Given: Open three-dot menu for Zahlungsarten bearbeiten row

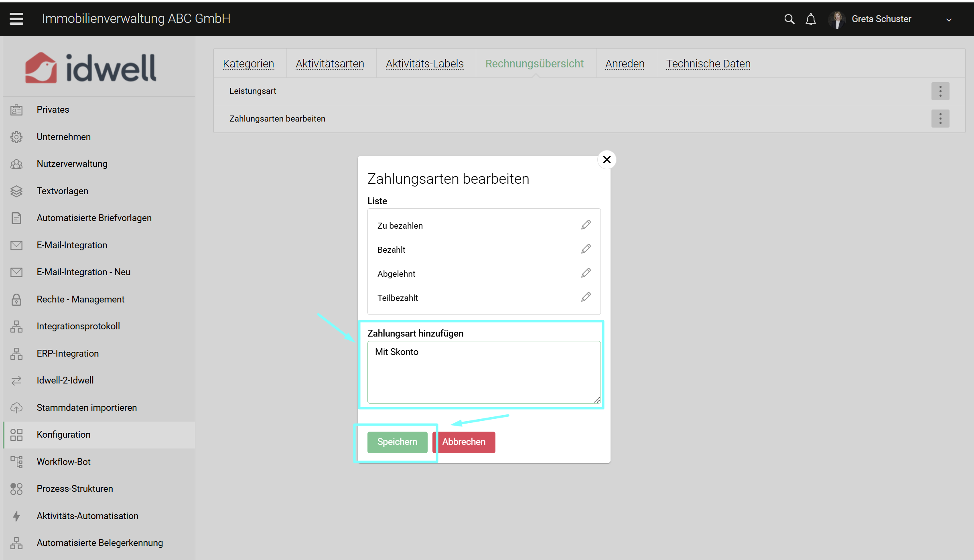Looking at the screenshot, I should tap(940, 119).
